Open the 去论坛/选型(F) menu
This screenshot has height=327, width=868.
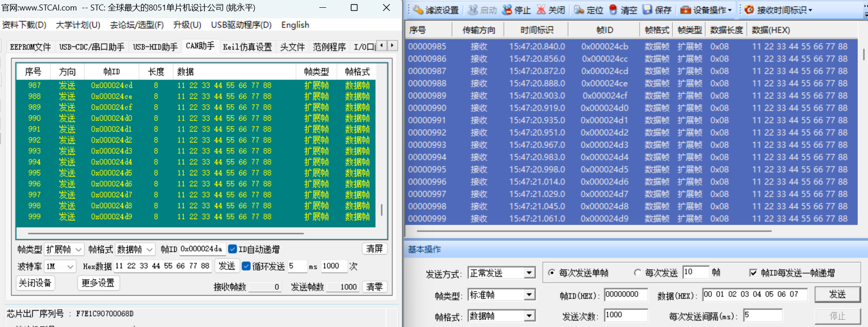[136, 25]
